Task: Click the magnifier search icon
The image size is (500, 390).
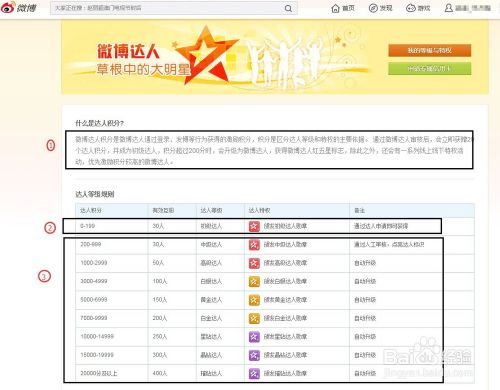Action: click(288, 8)
